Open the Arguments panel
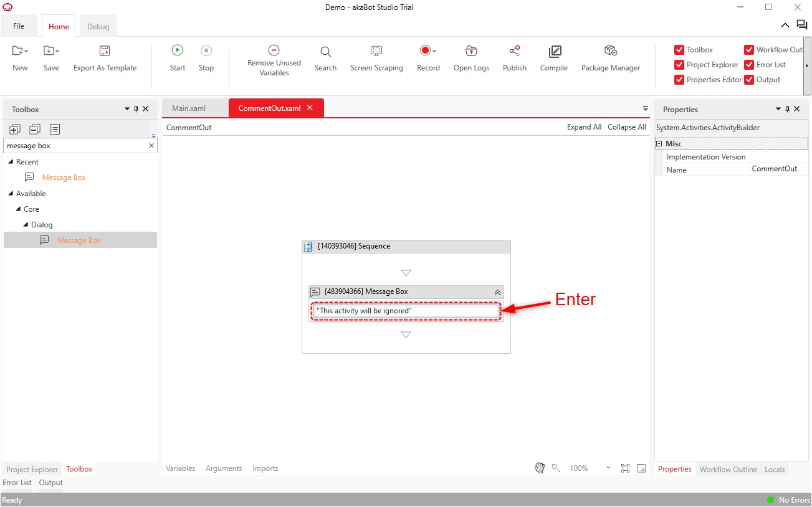The height and width of the screenshot is (507, 812). point(224,468)
